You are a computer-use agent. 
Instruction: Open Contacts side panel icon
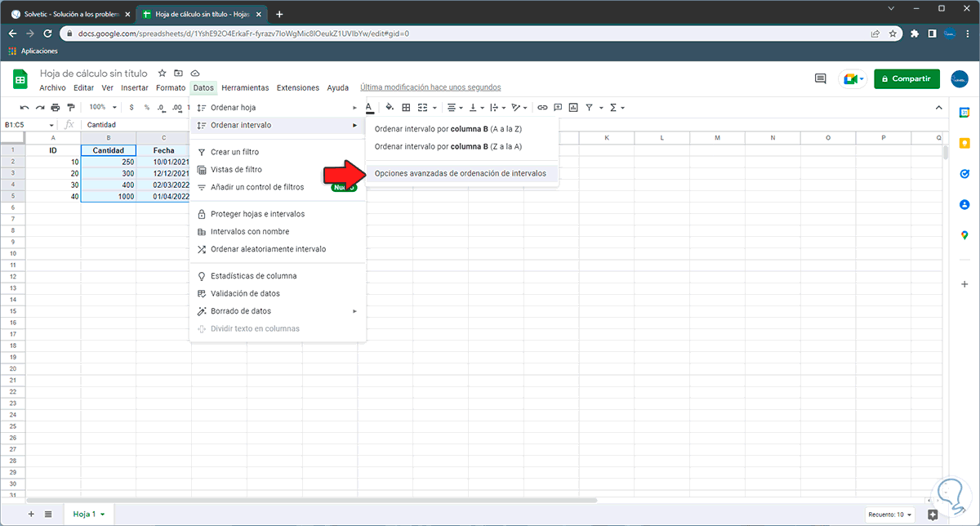pos(964,205)
